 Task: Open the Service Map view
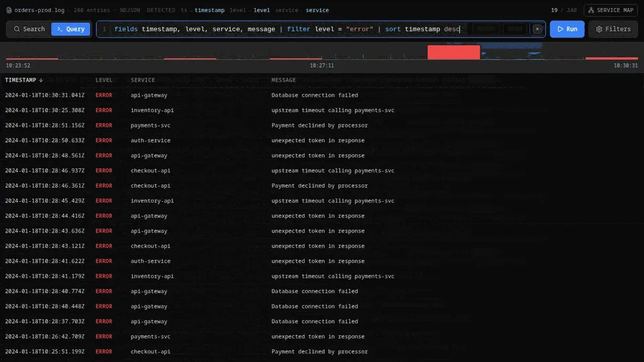[610, 10]
